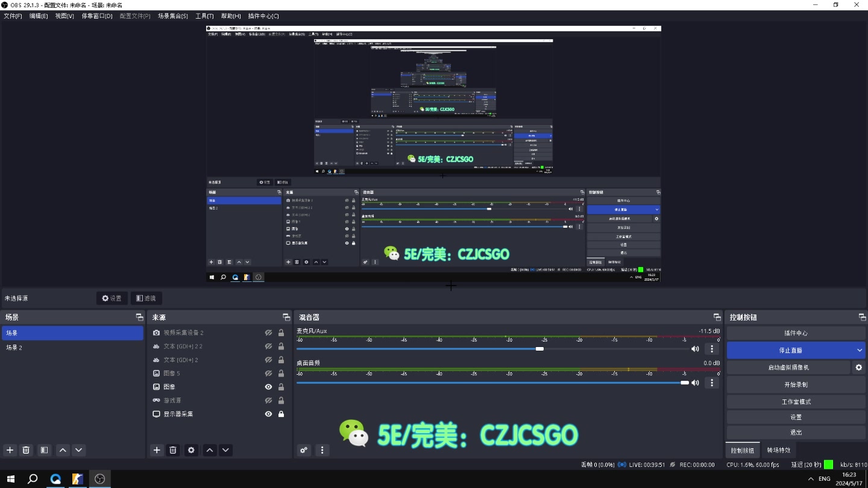Show the 文本 (GDI+) 2 source

point(268,360)
